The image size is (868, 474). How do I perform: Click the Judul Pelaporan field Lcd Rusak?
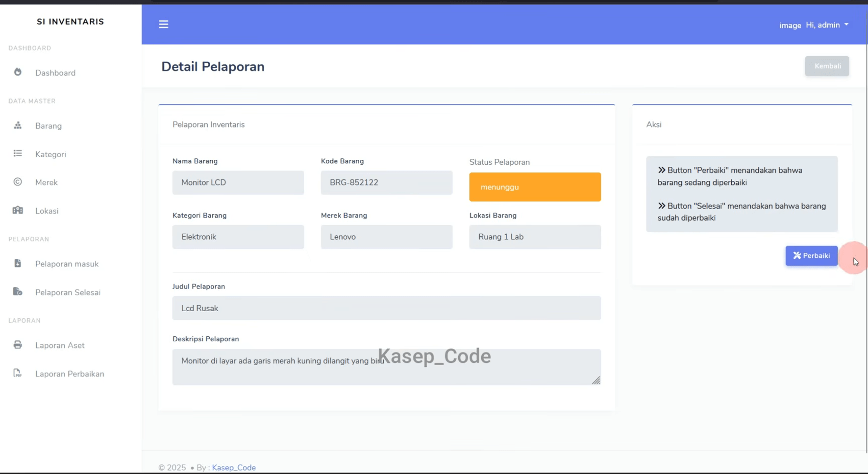pyautogui.click(x=386, y=308)
